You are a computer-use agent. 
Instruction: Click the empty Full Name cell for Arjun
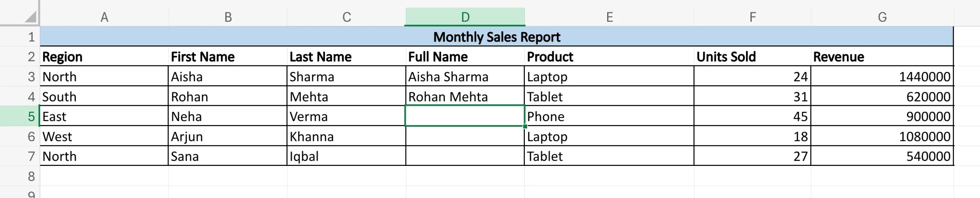click(465, 136)
